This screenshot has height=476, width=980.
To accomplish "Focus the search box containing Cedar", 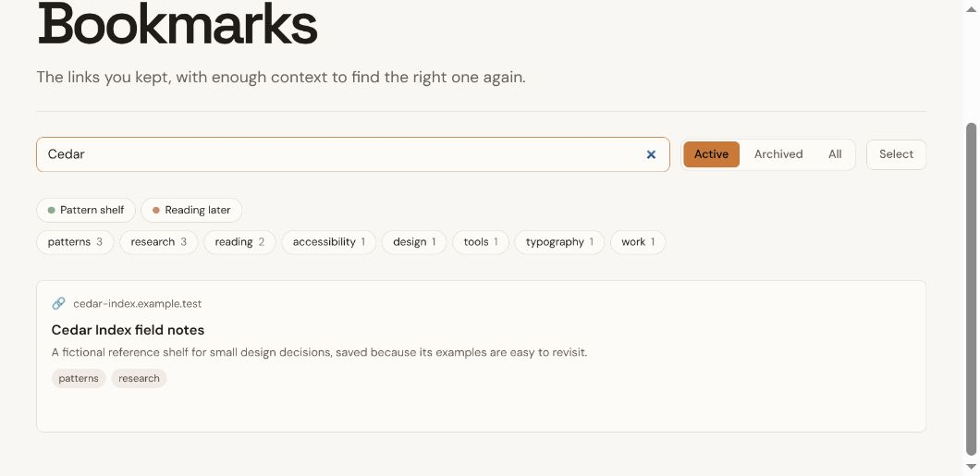I will (352, 154).
